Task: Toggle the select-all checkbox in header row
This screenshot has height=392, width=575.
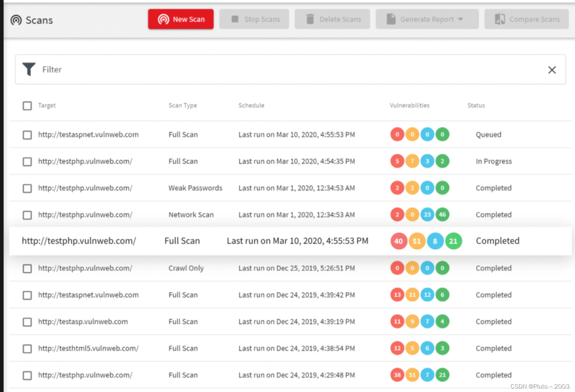Action: point(27,106)
